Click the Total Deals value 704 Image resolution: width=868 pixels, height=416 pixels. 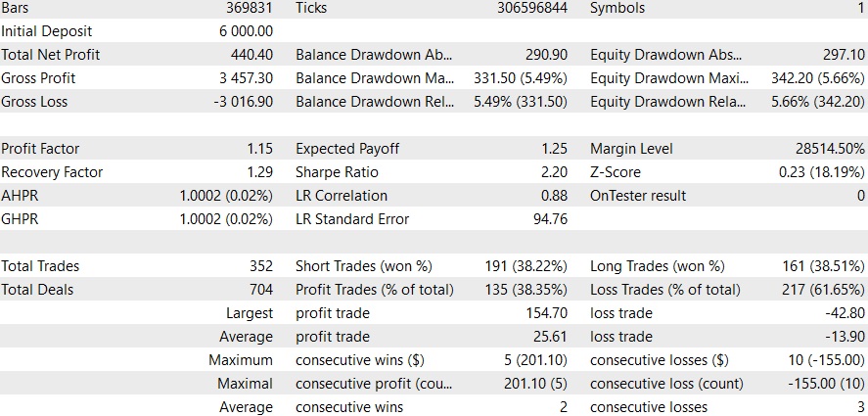[x=260, y=290]
